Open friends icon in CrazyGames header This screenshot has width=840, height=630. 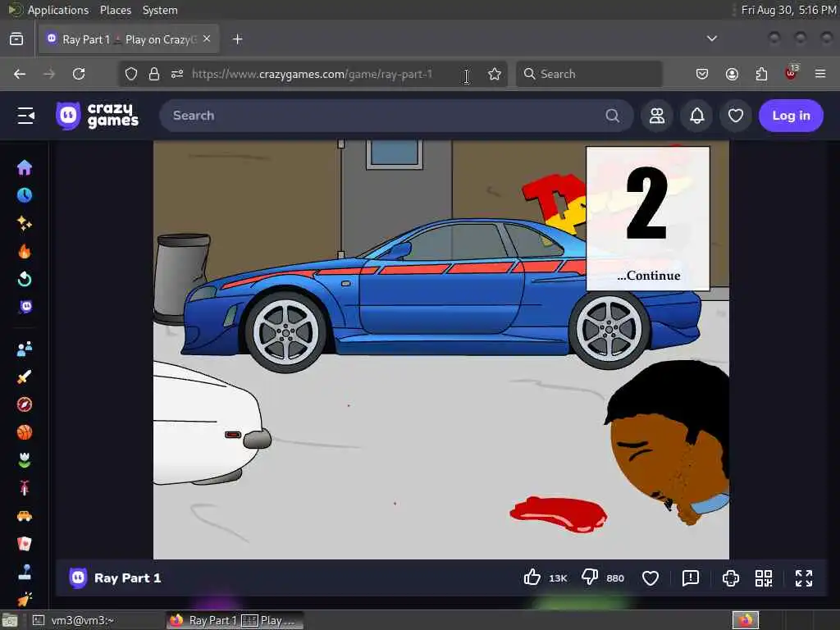[657, 116]
